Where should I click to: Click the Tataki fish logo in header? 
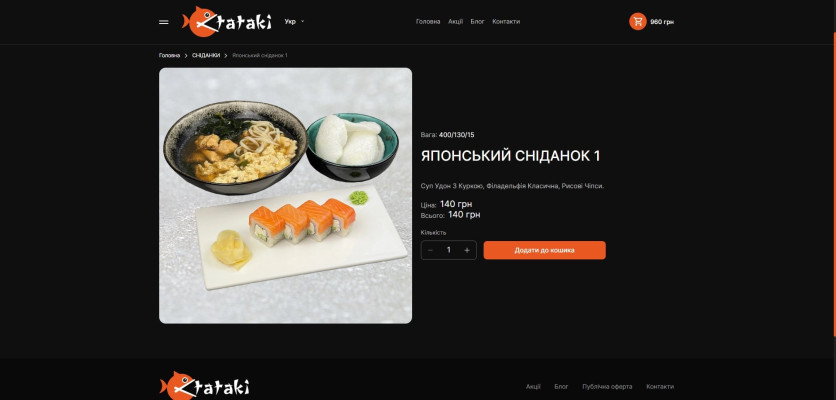pyautogui.click(x=227, y=21)
